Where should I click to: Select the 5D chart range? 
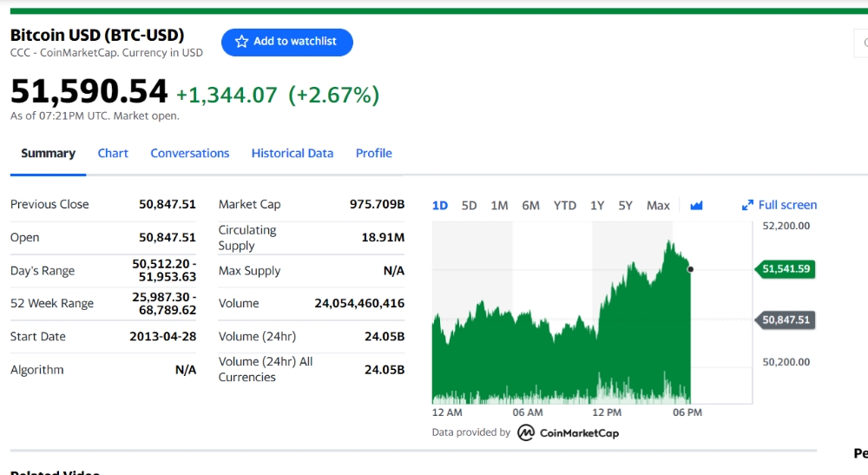click(x=469, y=206)
